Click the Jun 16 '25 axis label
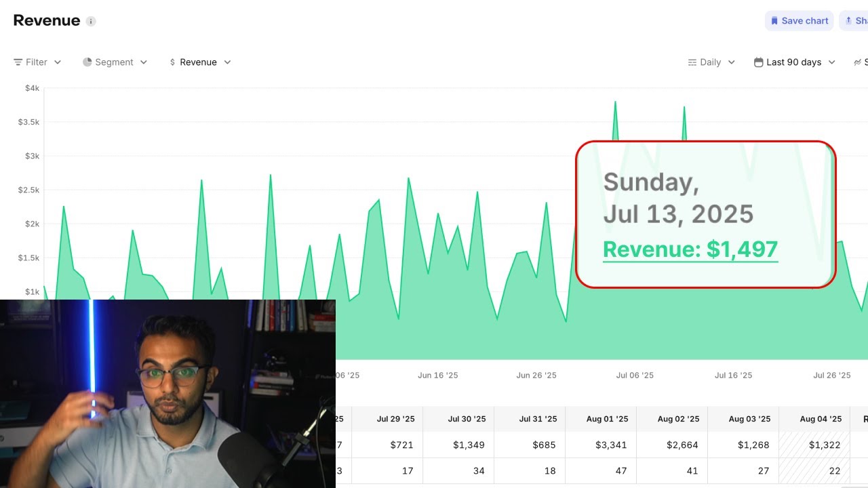868x488 pixels. click(x=438, y=375)
